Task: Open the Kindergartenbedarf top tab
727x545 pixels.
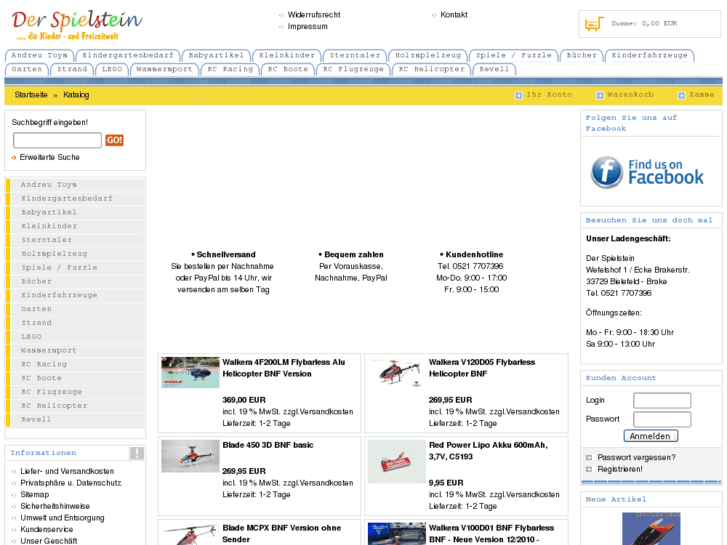Action: (x=128, y=55)
